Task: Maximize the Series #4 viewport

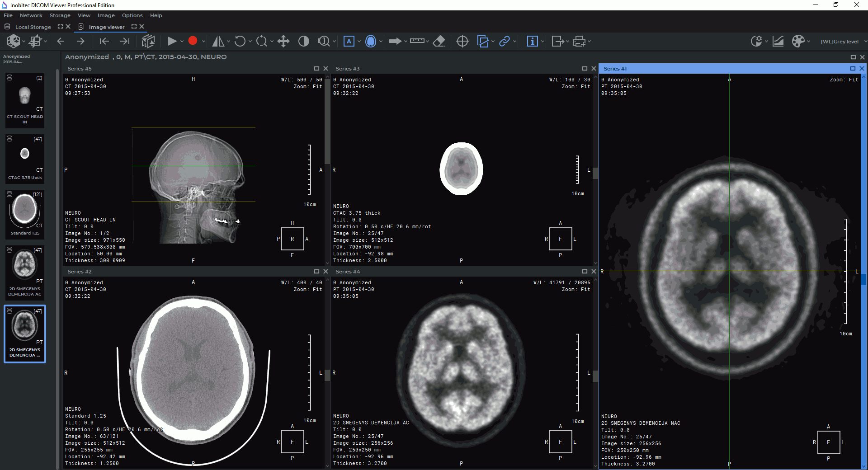Action: (585, 272)
